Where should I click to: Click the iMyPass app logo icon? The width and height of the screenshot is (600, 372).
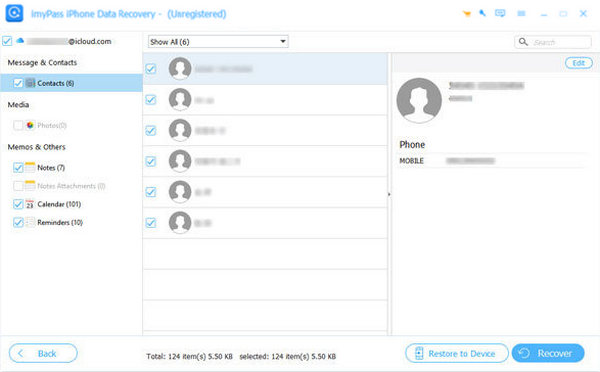coord(14,13)
